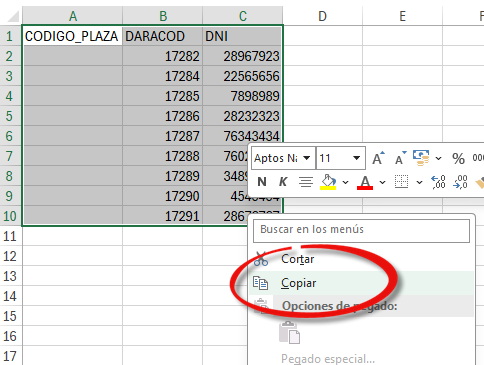This screenshot has height=365, width=484.
Task: Select row 5 header
Action: (10, 116)
